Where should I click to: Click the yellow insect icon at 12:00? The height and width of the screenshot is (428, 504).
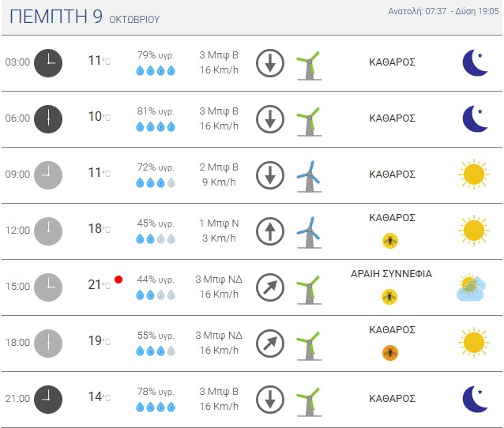pos(389,240)
